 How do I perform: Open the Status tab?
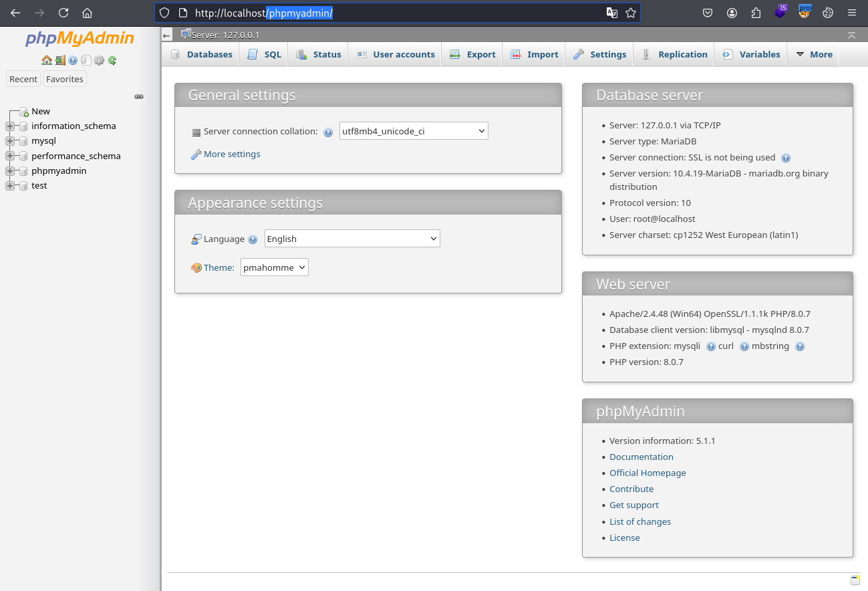click(318, 55)
